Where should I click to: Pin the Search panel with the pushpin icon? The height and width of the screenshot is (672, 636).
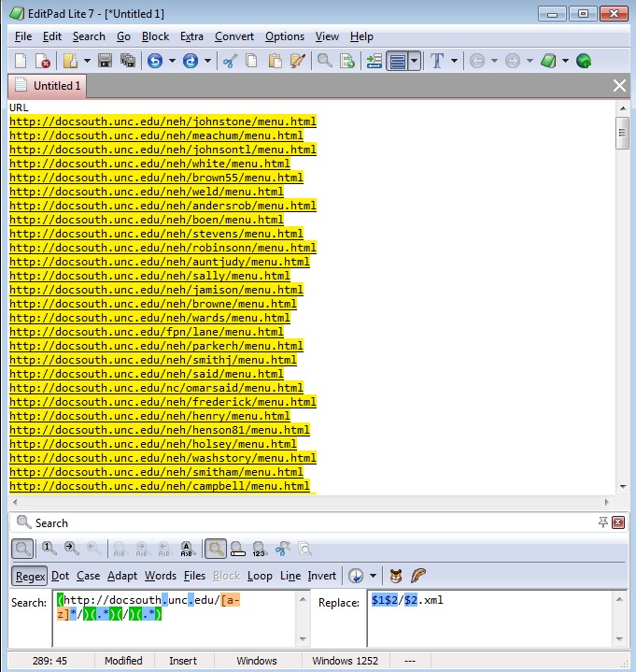[x=603, y=522]
